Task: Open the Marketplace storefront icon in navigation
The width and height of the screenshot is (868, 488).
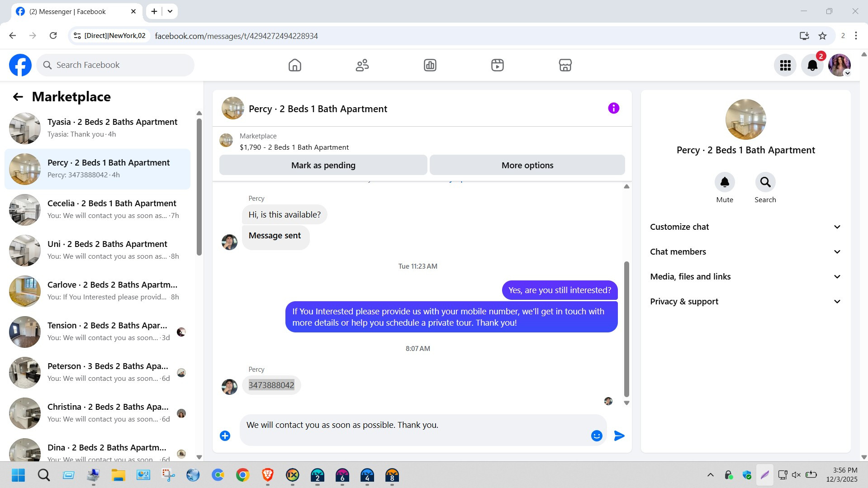Action: (565, 65)
